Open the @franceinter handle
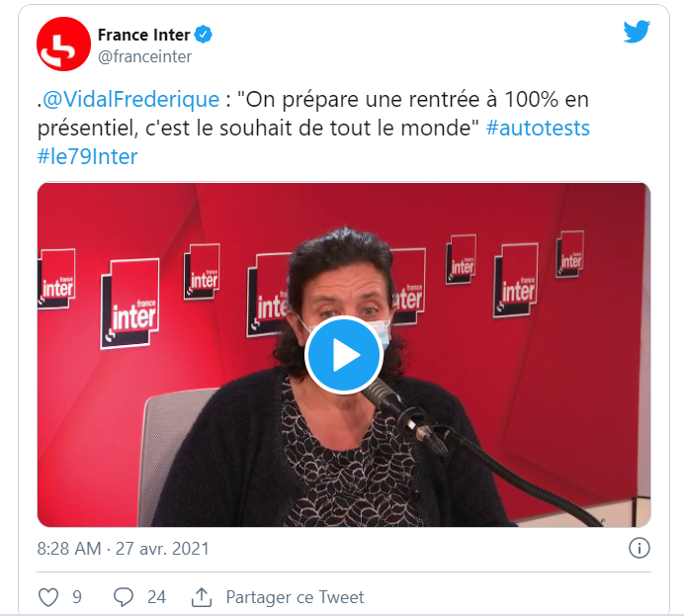Viewport: 684px width, 616px height. point(145,56)
